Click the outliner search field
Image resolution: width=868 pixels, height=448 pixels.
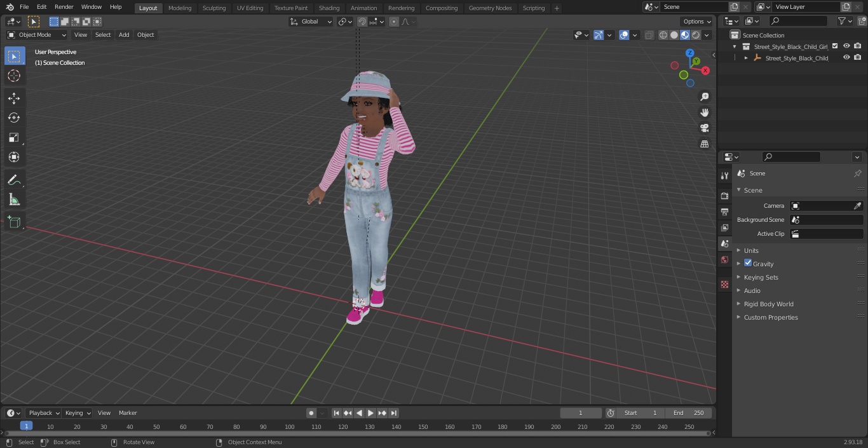[x=798, y=21]
